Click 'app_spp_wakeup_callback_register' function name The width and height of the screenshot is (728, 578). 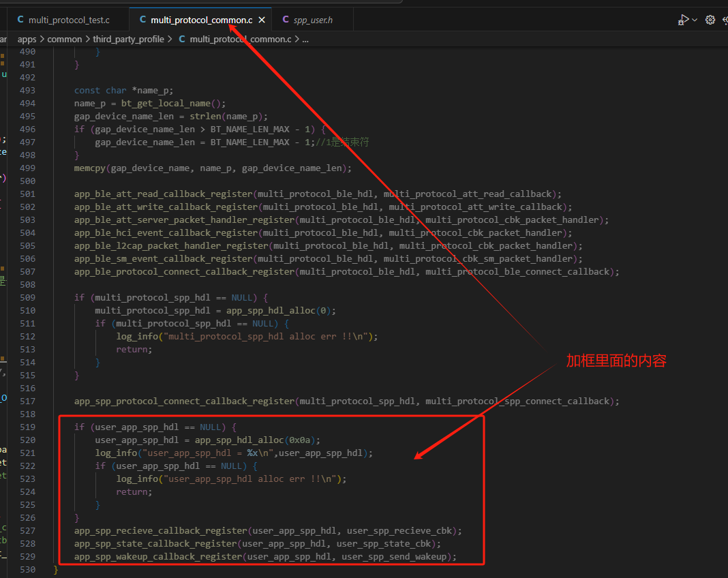[158, 557]
